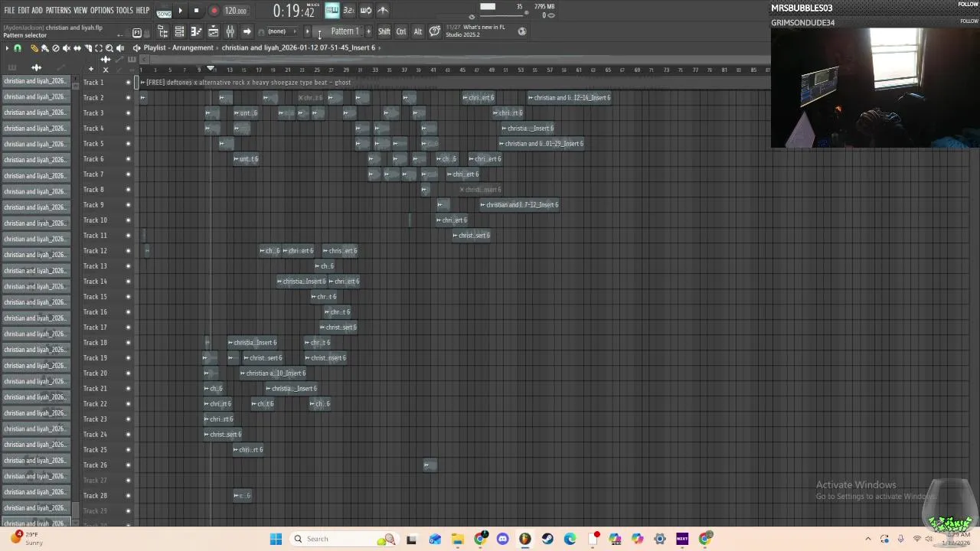The width and height of the screenshot is (980, 551).
Task: Click the Play button
Action: point(181,11)
